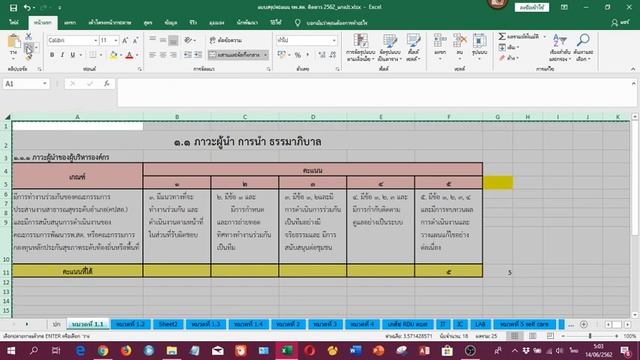Switch to the IT sheet tab
640x360 pixels.
pos(443,324)
